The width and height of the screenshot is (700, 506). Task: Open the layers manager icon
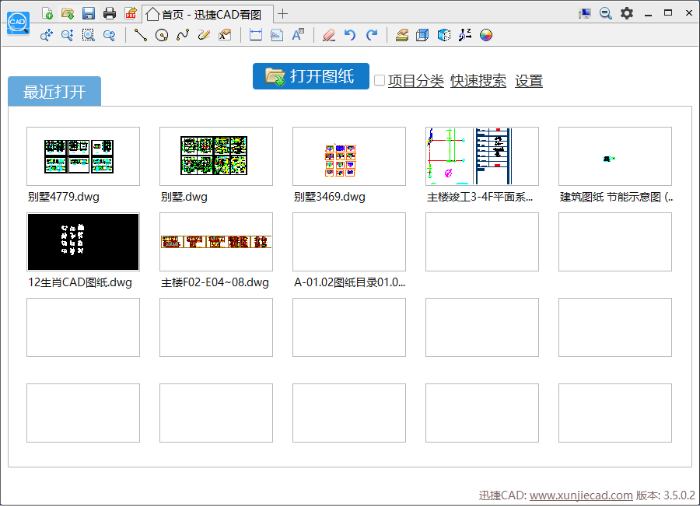[402, 35]
